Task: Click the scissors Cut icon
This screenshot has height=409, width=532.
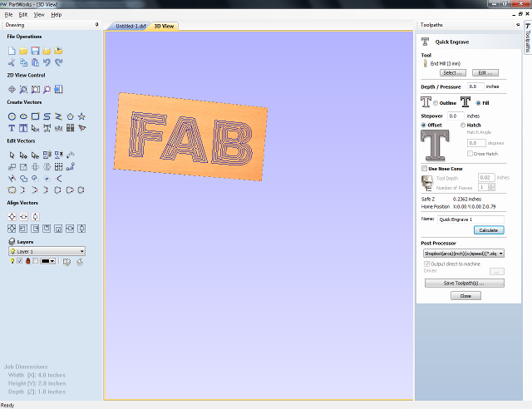Action: coord(12,62)
